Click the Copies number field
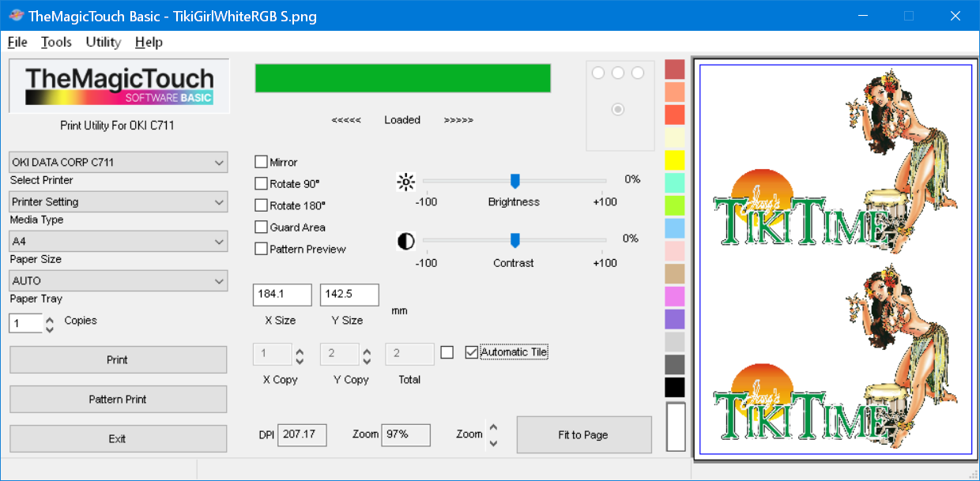Viewport: 980px width, 481px height. [x=25, y=323]
